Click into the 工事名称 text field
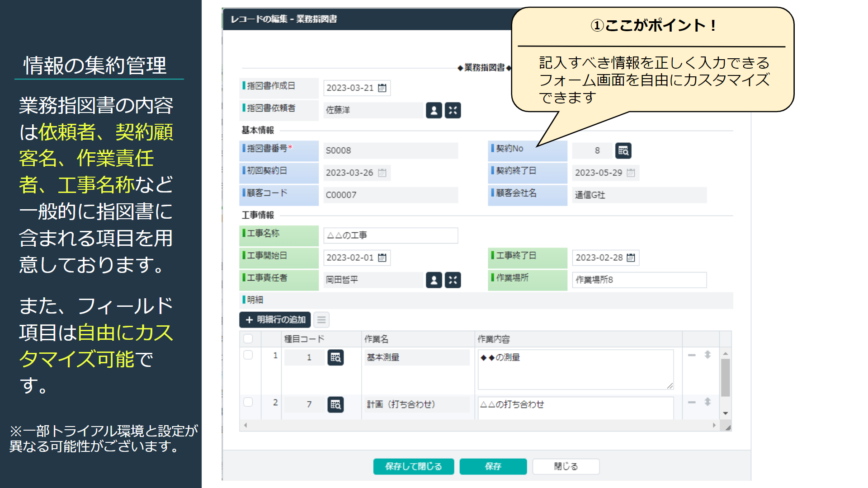 tap(391, 235)
